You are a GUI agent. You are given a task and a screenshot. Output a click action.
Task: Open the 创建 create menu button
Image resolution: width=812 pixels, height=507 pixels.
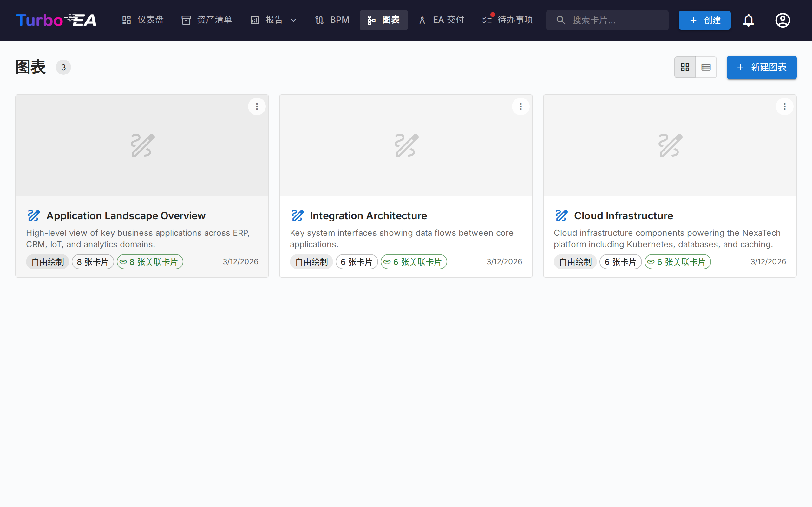coord(704,20)
